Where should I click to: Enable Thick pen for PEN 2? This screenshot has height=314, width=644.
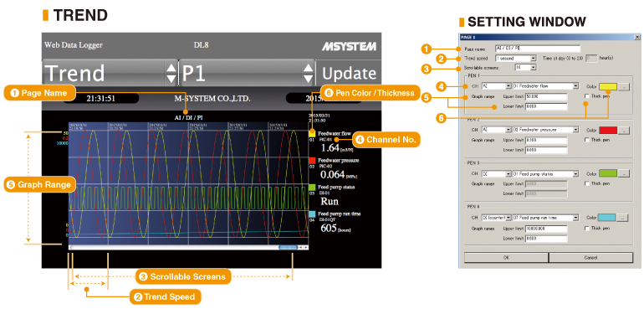[586, 140]
